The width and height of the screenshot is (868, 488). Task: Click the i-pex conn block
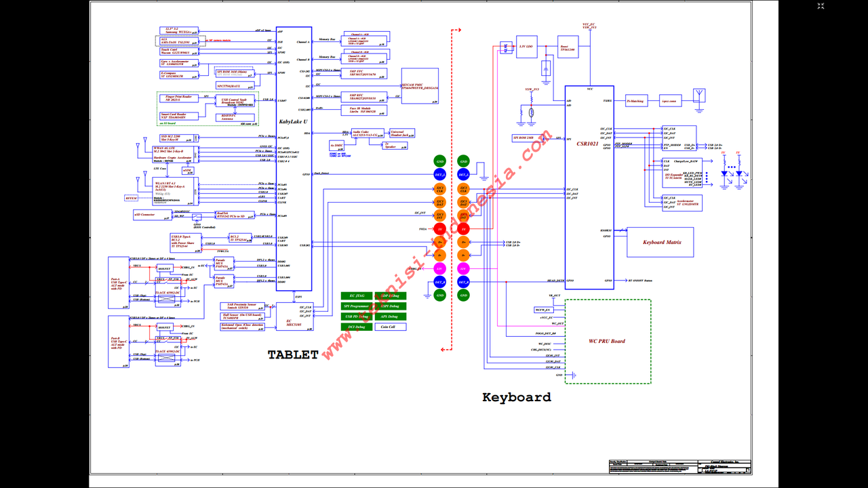671,101
